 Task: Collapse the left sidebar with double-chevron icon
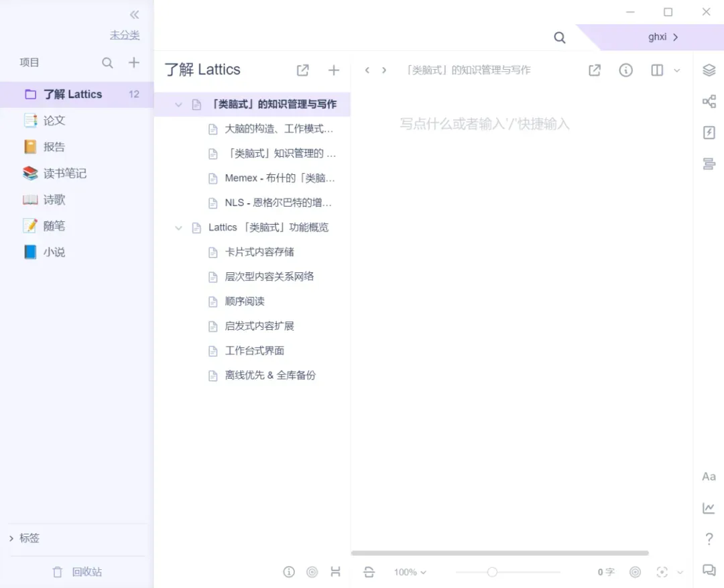[134, 15]
